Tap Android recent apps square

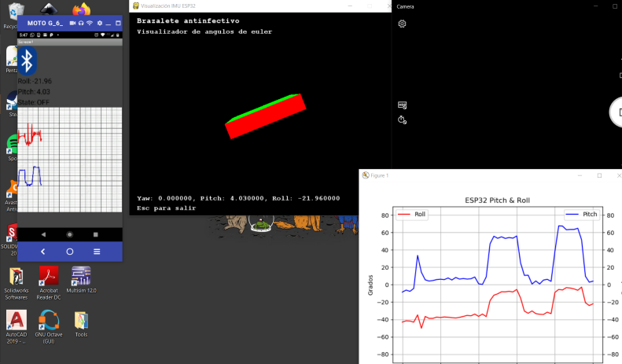tap(96, 234)
